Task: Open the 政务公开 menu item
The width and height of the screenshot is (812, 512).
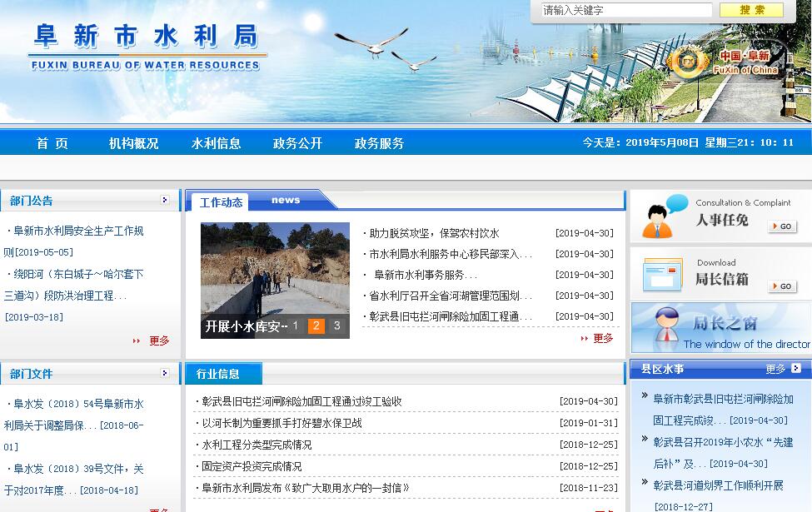Action: (297, 143)
